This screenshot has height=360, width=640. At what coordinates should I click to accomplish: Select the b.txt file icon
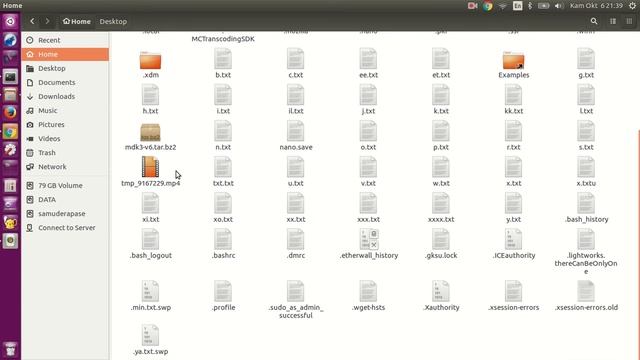click(x=223, y=59)
